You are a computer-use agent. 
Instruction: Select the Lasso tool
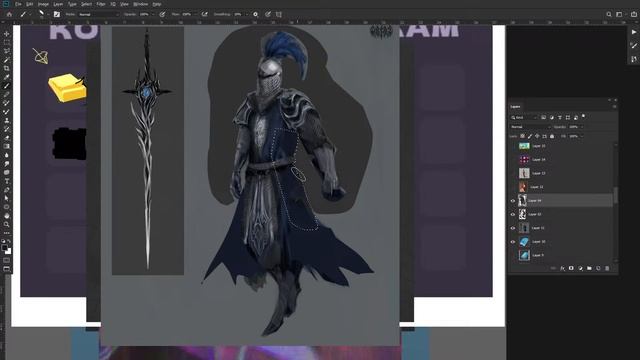click(x=7, y=51)
